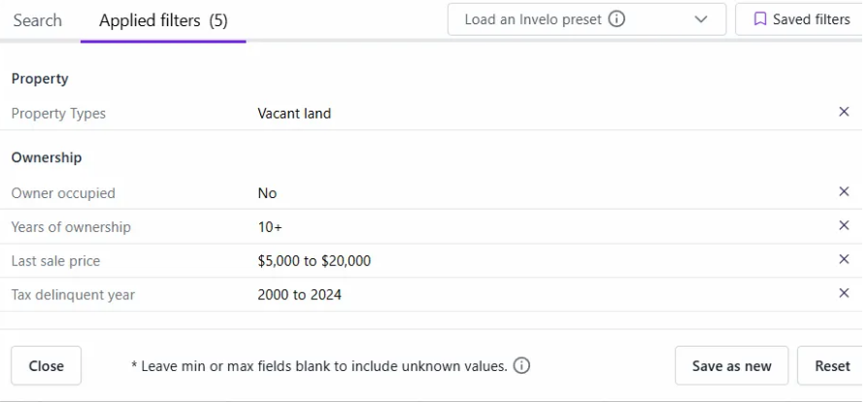868x402 pixels.
Task: Click the $5,000 to $20,000 price value
Action: tap(314, 261)
